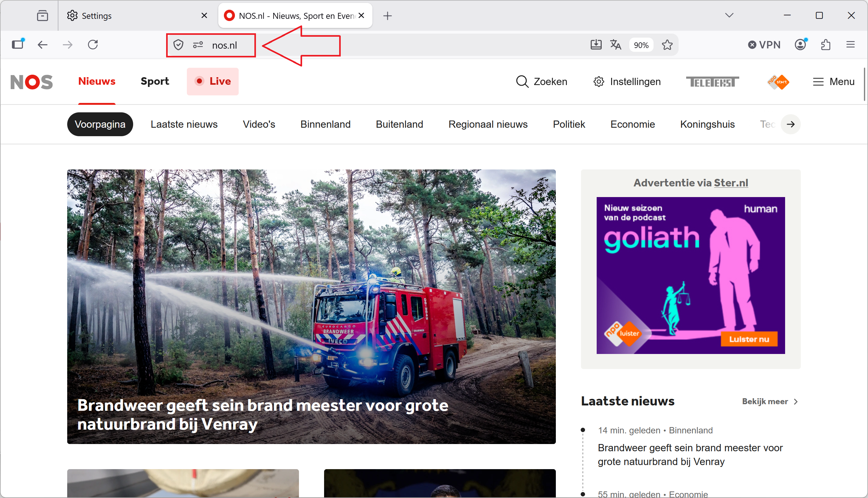The image size is (868, 498).
Task: Go forward to next page
Action: click(x=68, y=45)
